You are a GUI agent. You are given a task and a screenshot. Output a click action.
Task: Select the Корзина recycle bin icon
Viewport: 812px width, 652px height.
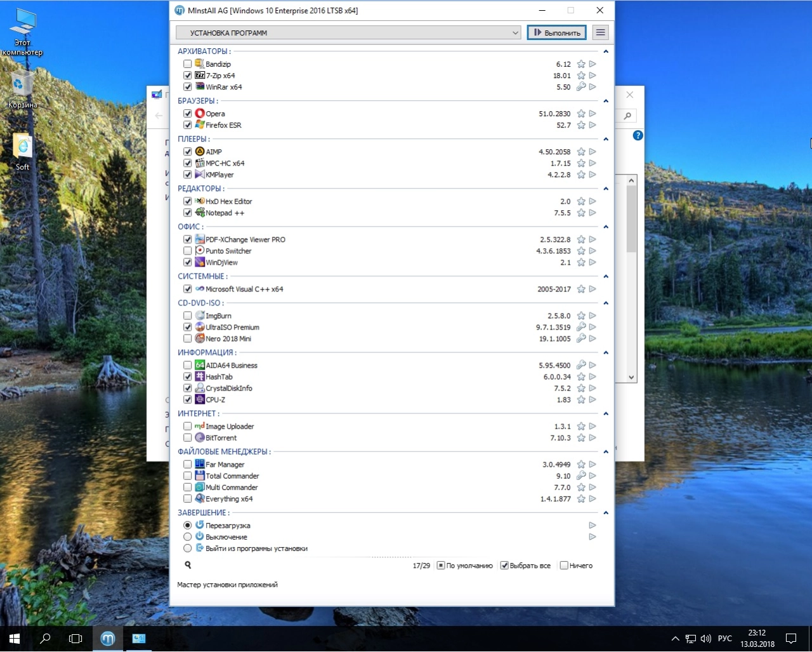tap(23, 90)
